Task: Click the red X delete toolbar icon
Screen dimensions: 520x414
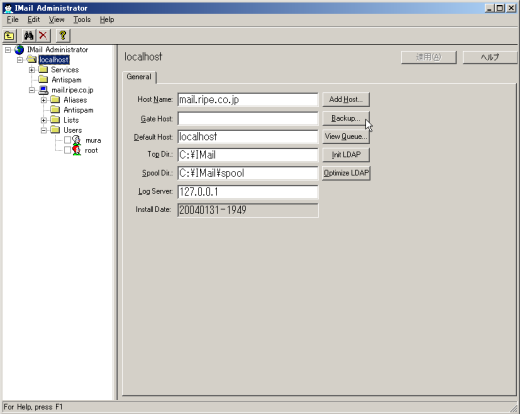Action: click(x=43, y=35)
